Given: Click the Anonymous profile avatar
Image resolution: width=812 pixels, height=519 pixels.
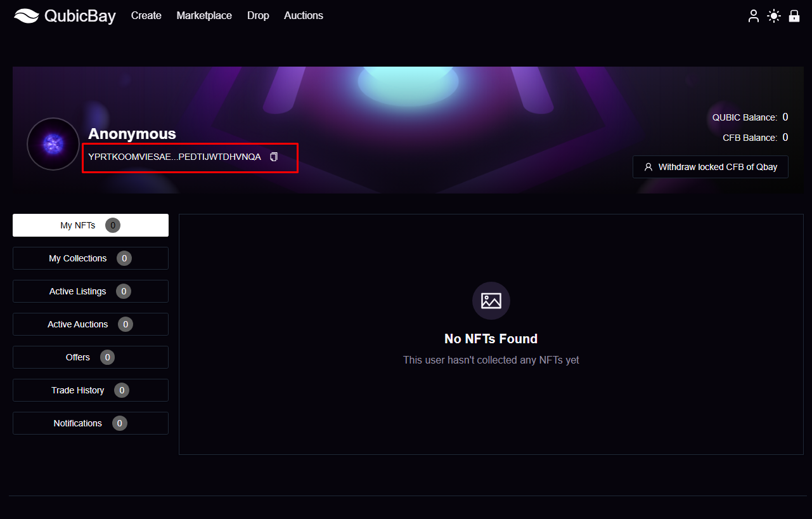Looking at the screenshot, I should click(53, 144).
